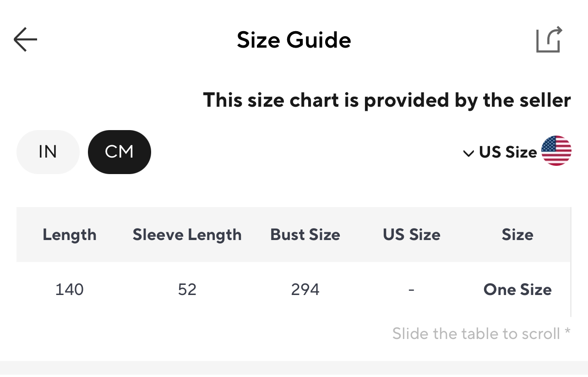
Task: Tap the sleeve length value 52
Action: tap(187, 290)
